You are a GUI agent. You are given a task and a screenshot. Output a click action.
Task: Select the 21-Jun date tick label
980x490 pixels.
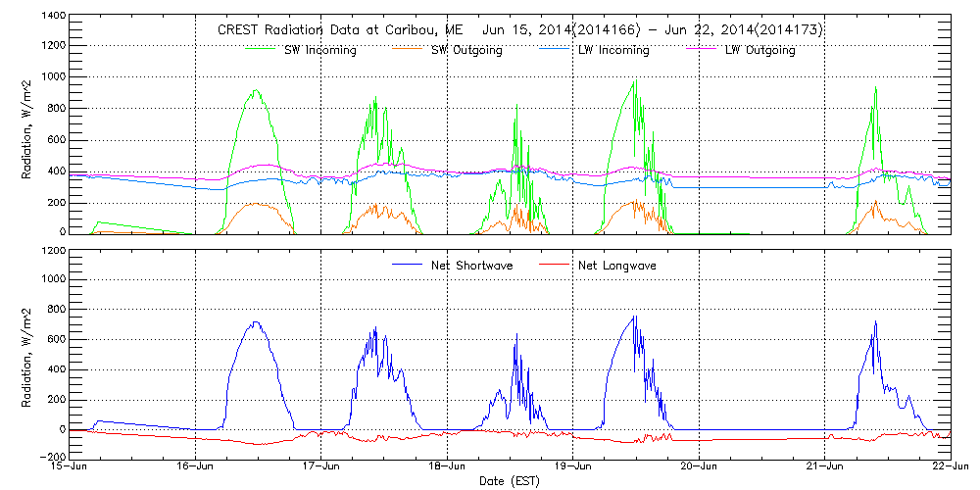pos(825,466)
